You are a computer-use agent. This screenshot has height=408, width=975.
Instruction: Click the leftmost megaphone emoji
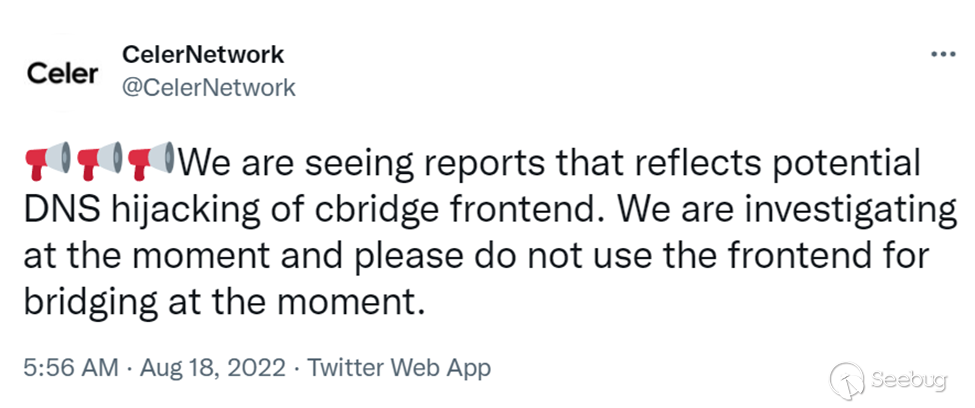tap(47, 161)
